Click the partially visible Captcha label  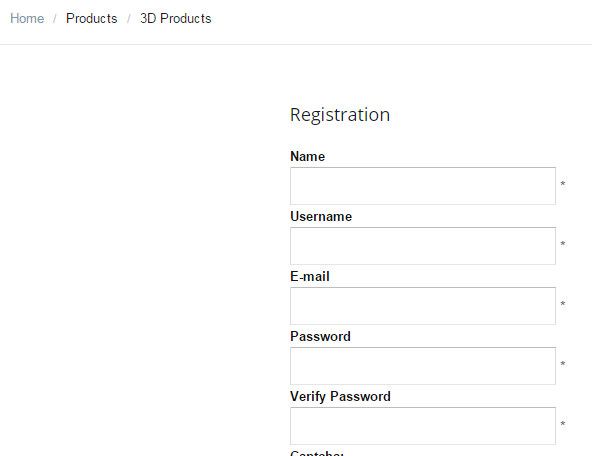point(317,453)
